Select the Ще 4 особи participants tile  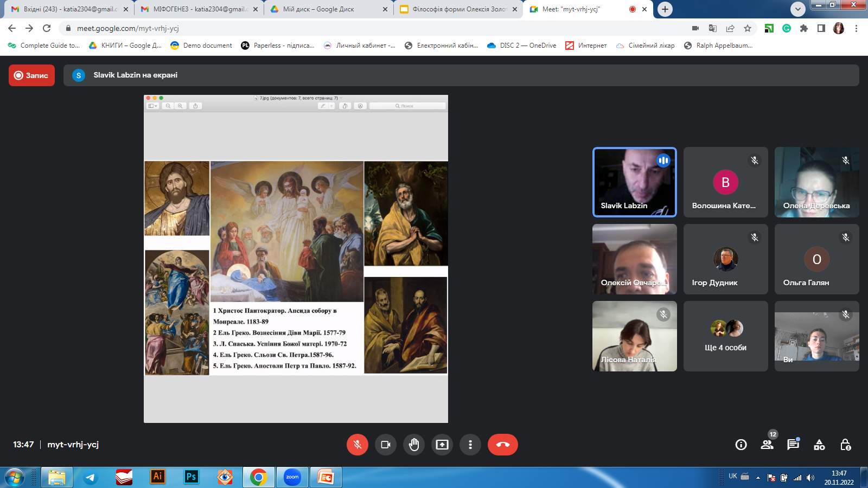pyautogui.click(x=726, y=336)
